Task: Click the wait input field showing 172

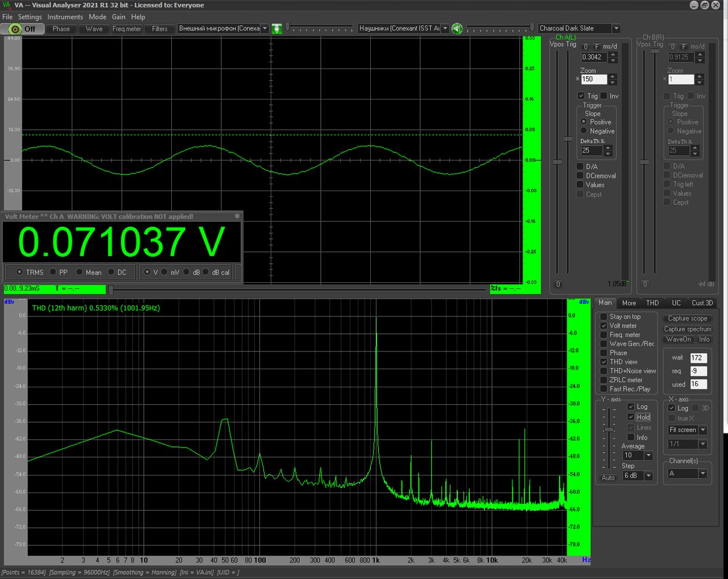Action: click(x=698, y=358)
